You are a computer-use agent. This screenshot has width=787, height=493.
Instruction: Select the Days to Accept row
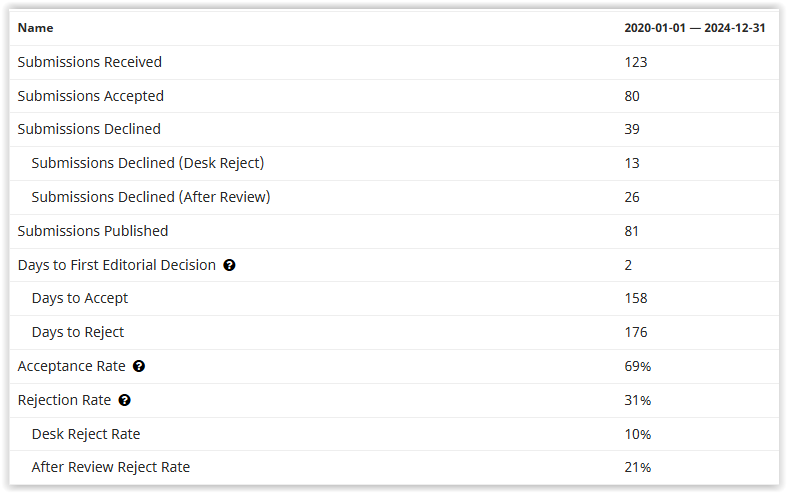click(394, 298)
